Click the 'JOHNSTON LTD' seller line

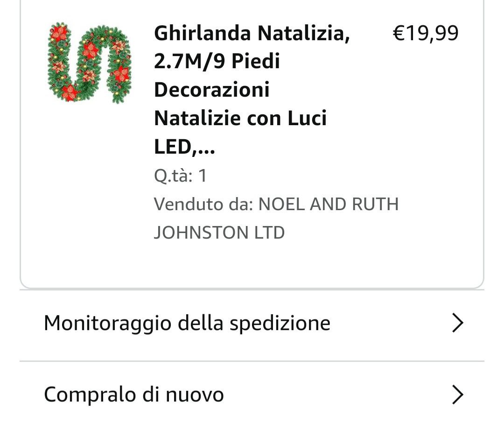[219, 232]
